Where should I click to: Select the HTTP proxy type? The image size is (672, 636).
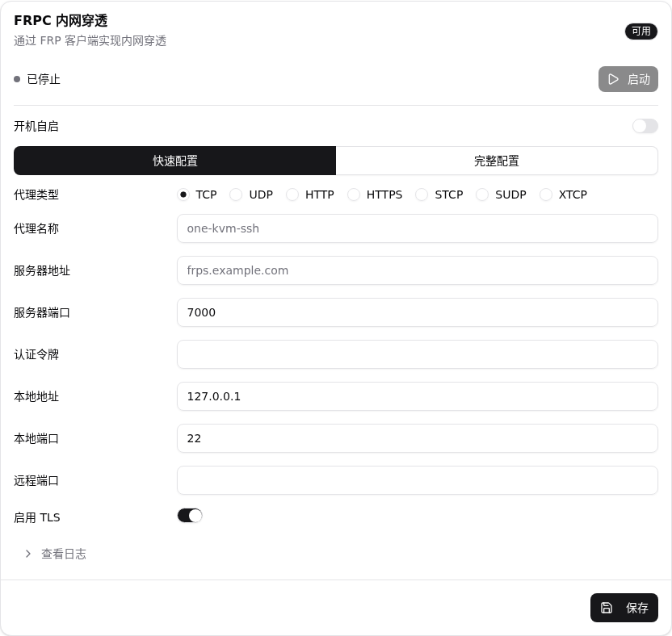(x=292, y=195)
